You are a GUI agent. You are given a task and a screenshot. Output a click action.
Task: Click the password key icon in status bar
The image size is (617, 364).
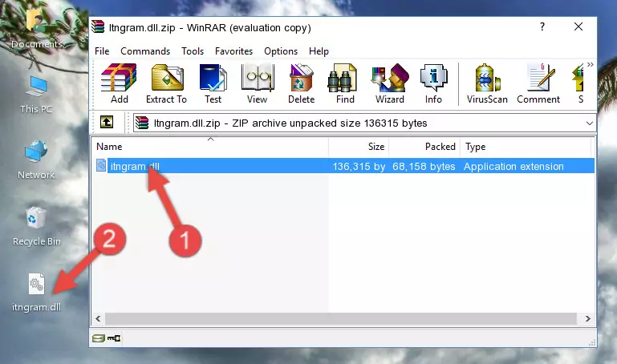(x=114, y=338)
